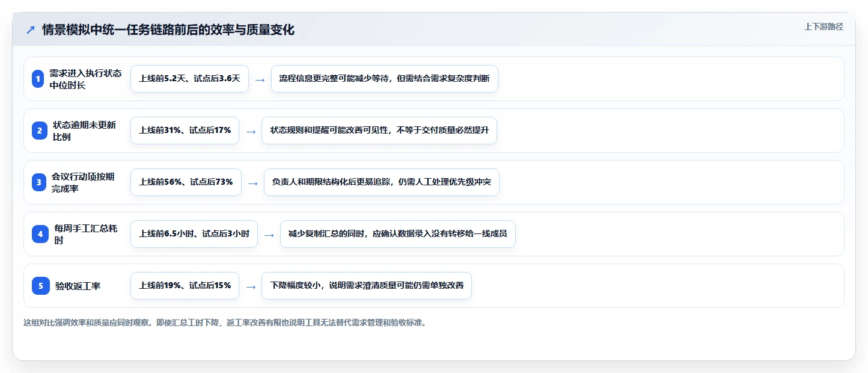Image resolution: width=868 pixels, height=373 pixels.
Task: Click the 上线前6.5小时、试点后3小时 chip
Action: pyautogui.click(x=194, y=234)
